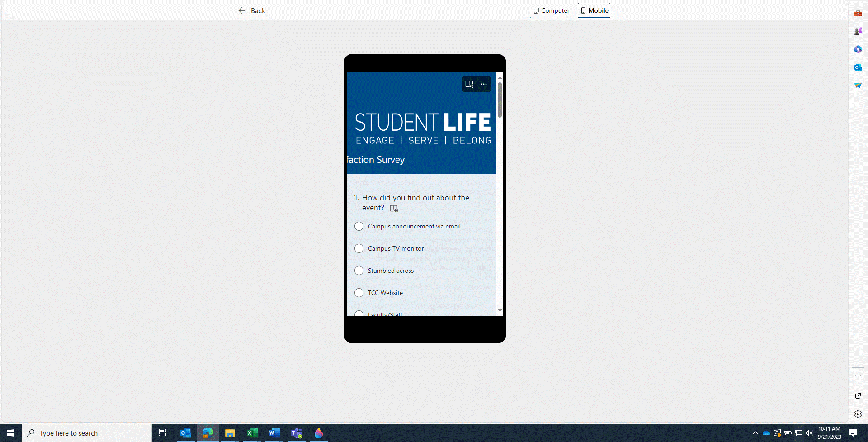868x442 pixels.
Task: Open Immersive Reader icon in form header
Action: (469, 84)
